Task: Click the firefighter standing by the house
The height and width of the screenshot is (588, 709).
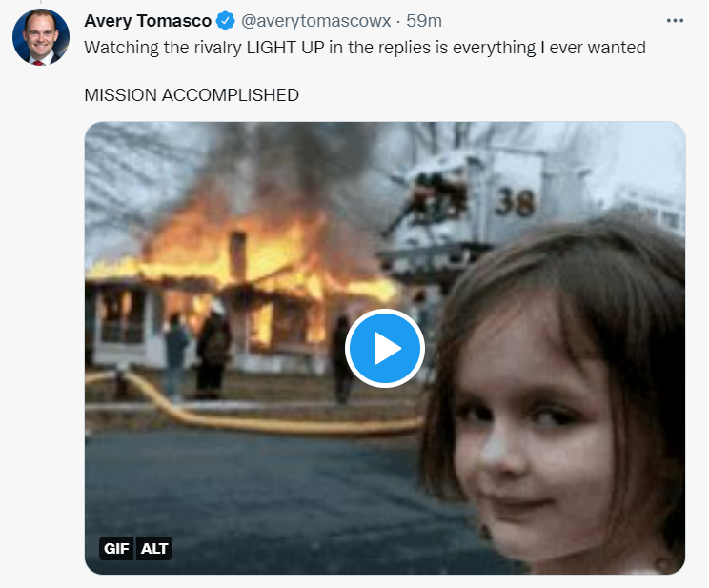Action: click(x=213, y=348)
